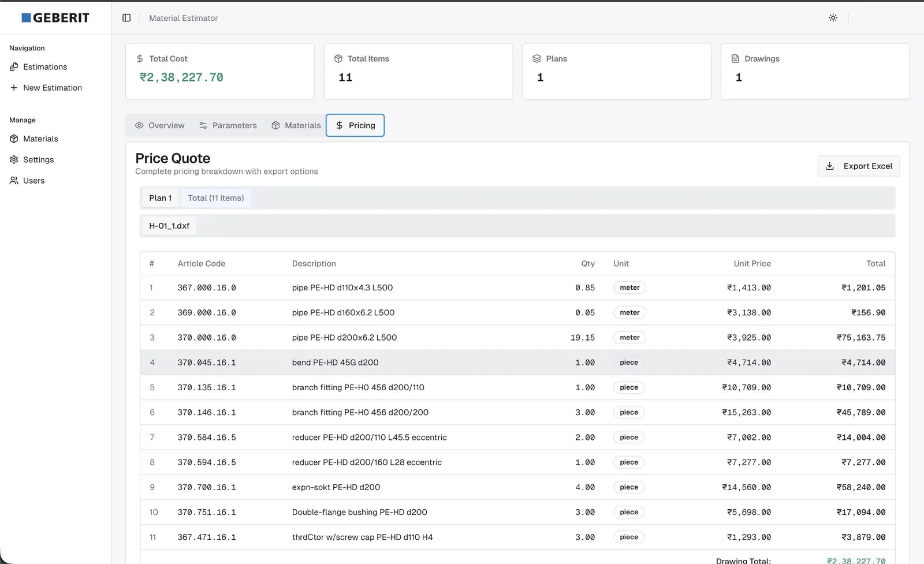Click the plus icon for New Estimation
This screenshot has height=564, width=924.
14,88
